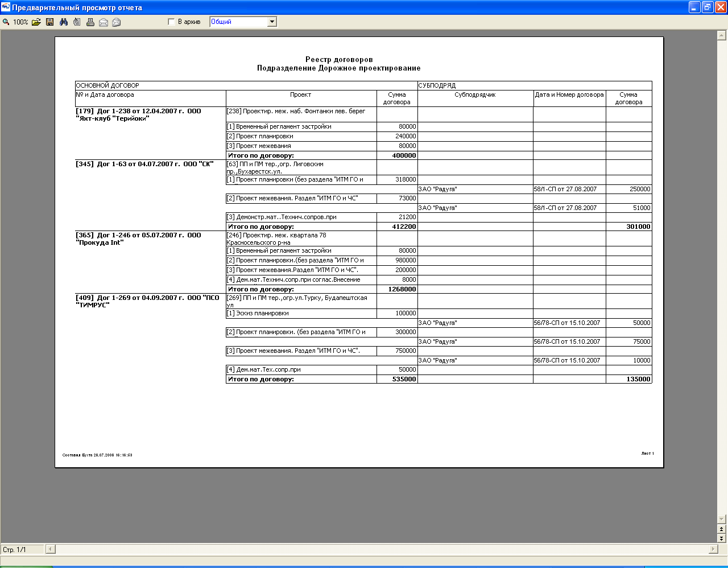
Task: Click the [269] ПП и ПМ тер.,огр.ул.Турку cell
Action: click(x=301, y=301)
